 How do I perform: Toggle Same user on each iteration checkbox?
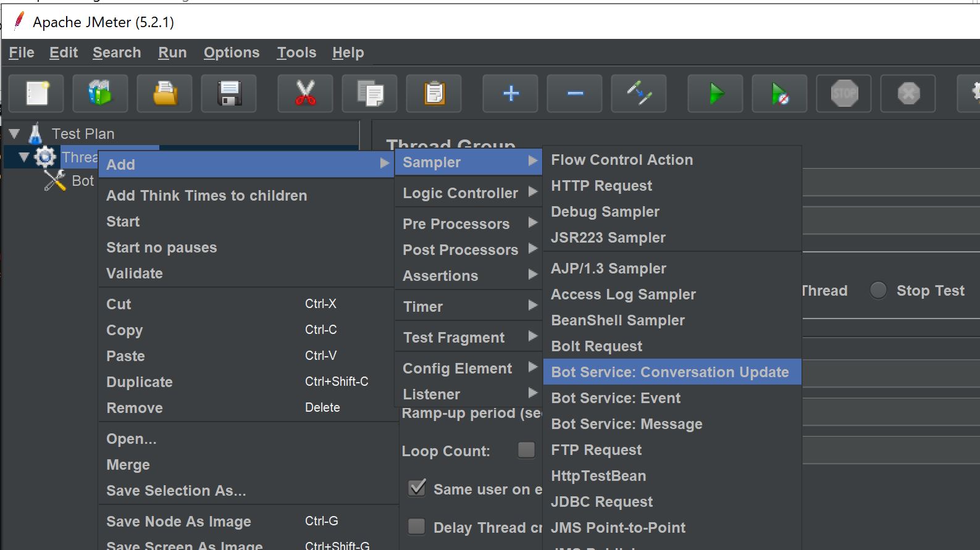coord(417,488)
